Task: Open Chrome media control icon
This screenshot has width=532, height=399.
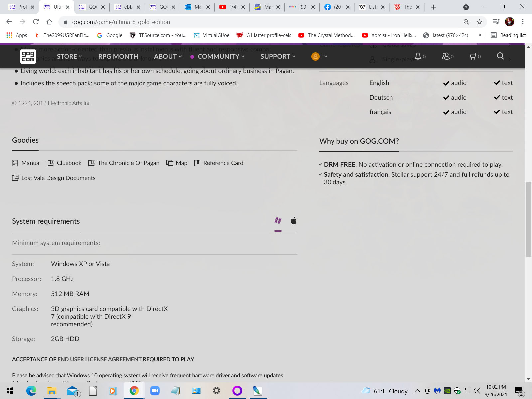Action: (x=496, y=22)
